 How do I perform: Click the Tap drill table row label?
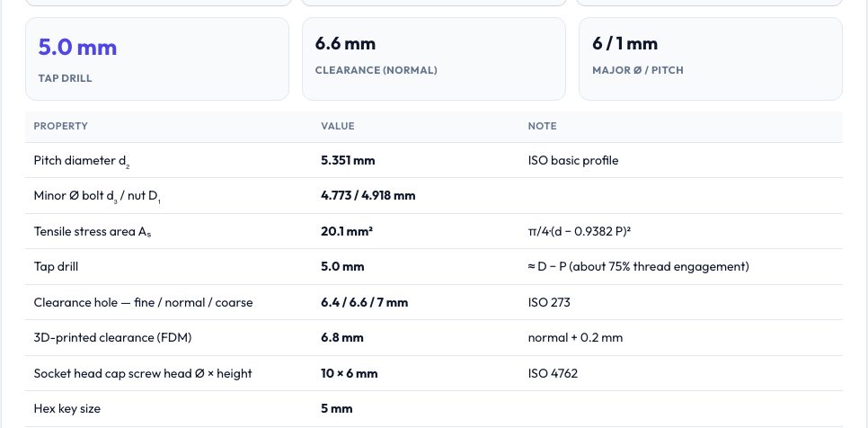pyautogui.click(x=56, y=267)
